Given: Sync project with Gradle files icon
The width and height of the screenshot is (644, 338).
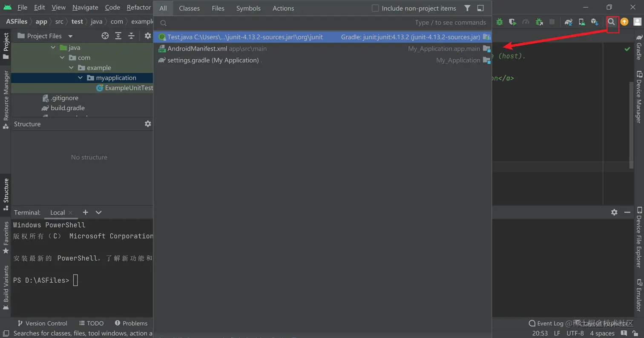Looking at the screenshot, I should 569,22.
